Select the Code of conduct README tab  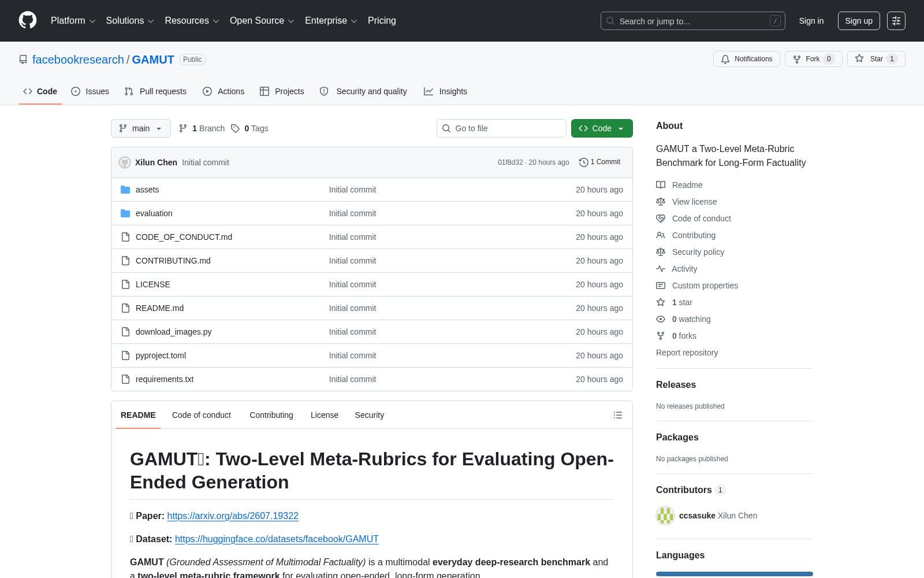point(202,415)
